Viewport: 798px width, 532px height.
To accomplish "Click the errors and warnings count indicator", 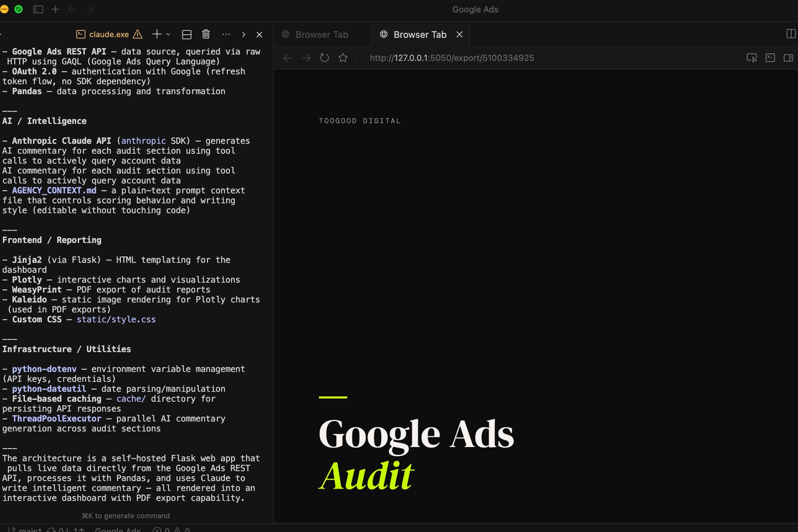I will click(171, 530).
